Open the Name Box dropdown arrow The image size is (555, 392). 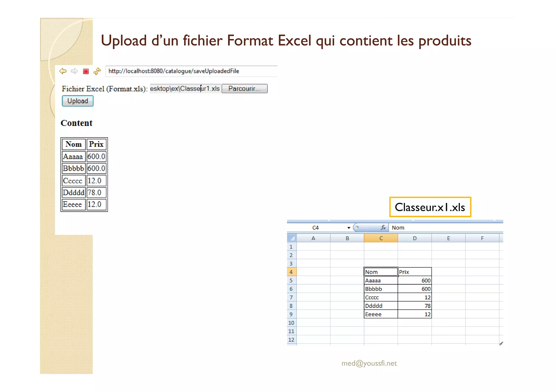[349, 228]
